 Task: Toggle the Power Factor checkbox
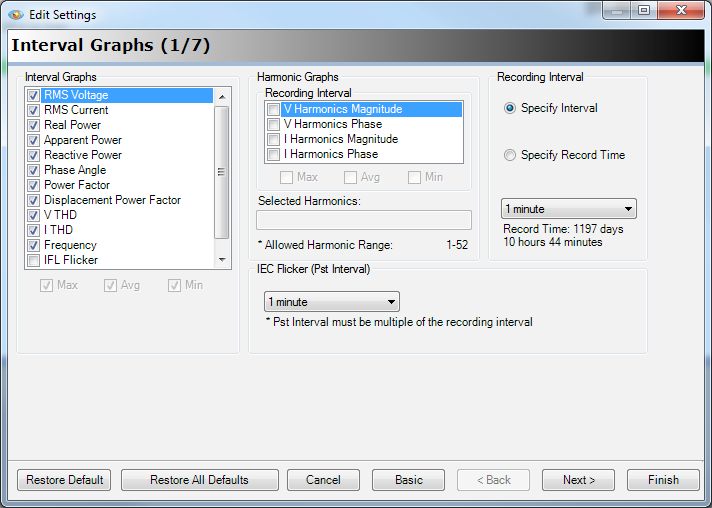[x=33, y=185]
